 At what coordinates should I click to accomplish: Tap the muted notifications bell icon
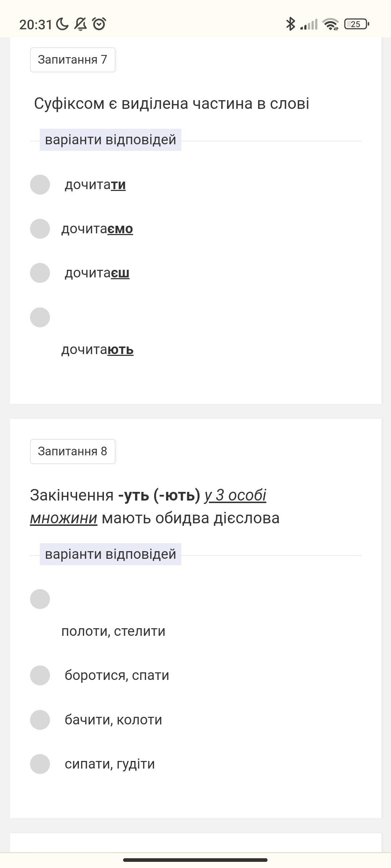click(80, 24)
